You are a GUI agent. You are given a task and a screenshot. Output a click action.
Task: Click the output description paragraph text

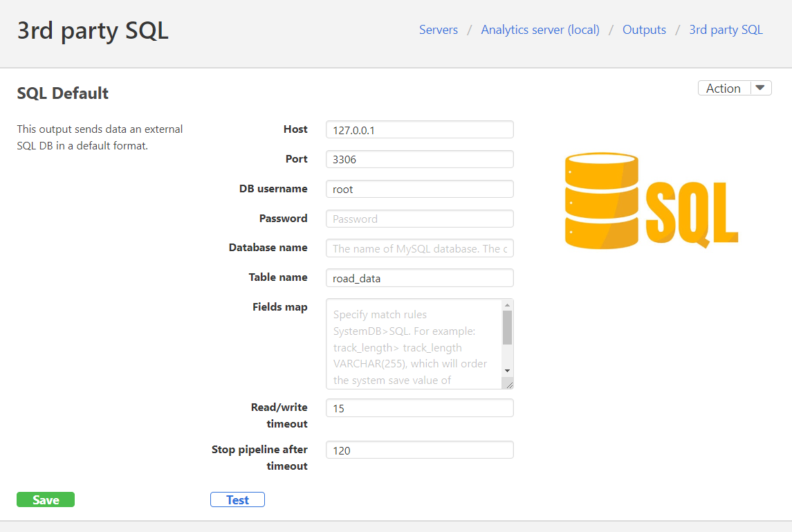(100, 138)
